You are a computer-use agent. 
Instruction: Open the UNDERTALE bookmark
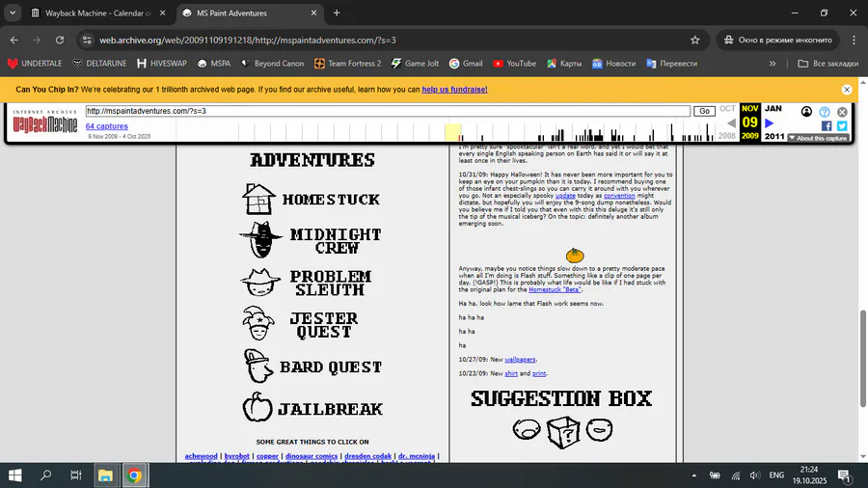pyautogui.click(x=35, y=64)
